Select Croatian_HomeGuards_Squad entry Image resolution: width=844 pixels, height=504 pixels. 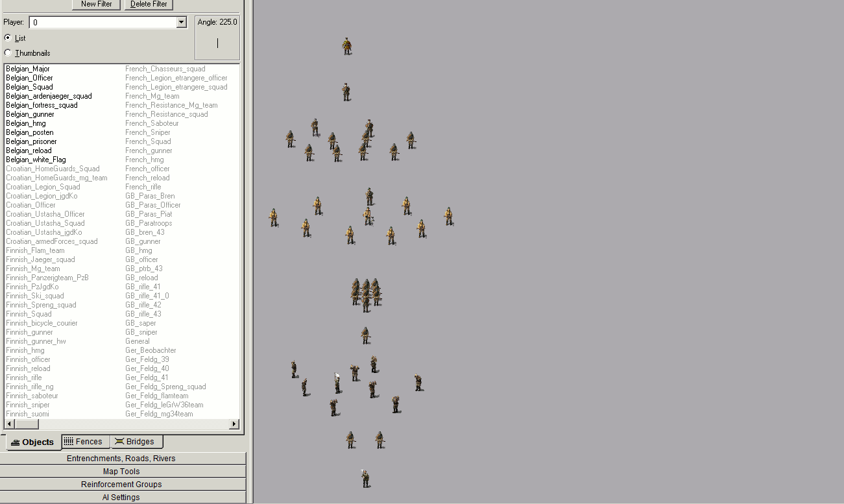point(53,169)
